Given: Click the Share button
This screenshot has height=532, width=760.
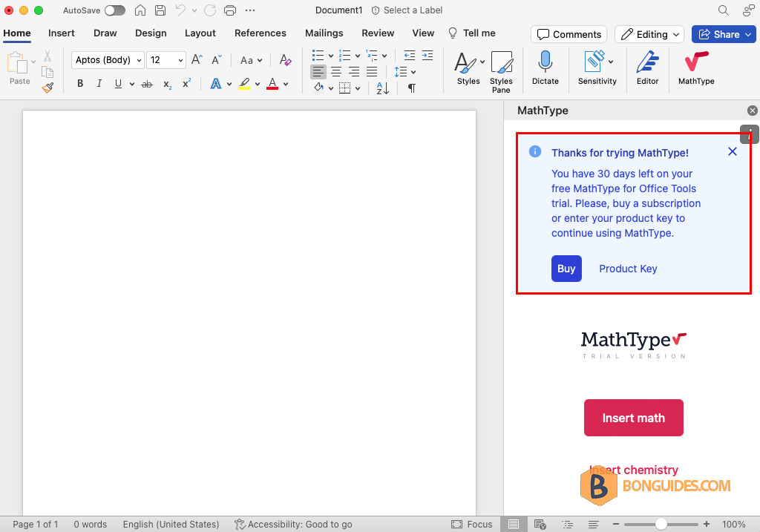Looking at the screenshot, I should point(724,34).
